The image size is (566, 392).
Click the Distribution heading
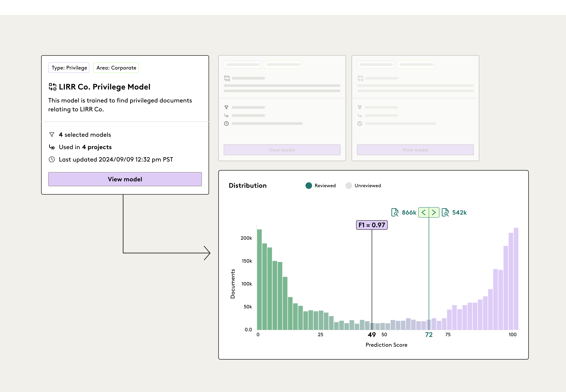(248, 185)
